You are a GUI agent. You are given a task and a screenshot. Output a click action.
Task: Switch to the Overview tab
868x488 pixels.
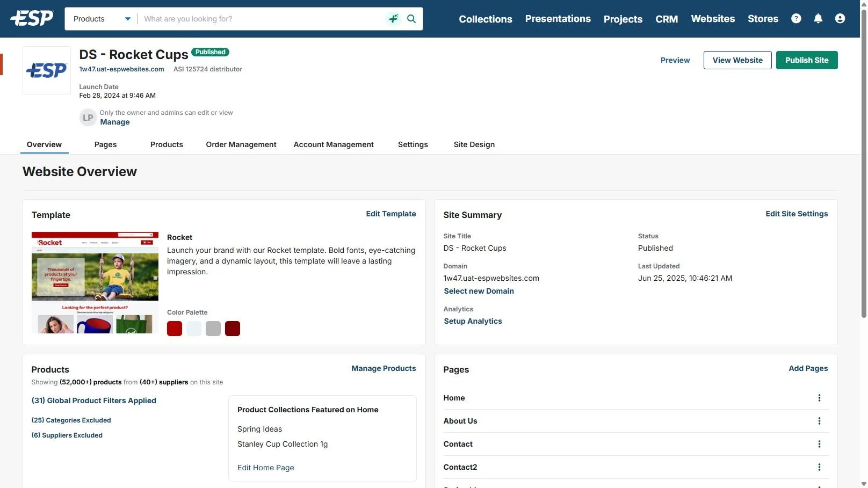[x=44, y=144]
